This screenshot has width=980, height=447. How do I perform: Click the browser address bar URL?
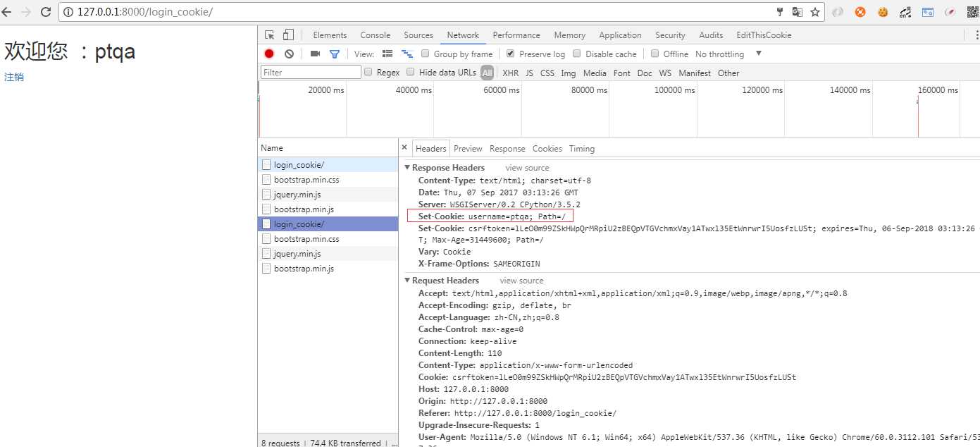click(145, 12)
